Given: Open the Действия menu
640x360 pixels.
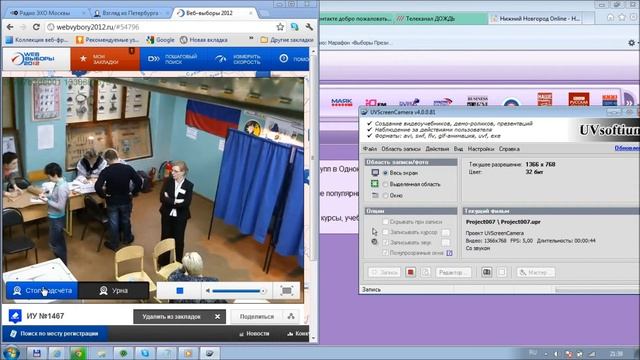Looking at the screenshot, I should tap(437, 149).
